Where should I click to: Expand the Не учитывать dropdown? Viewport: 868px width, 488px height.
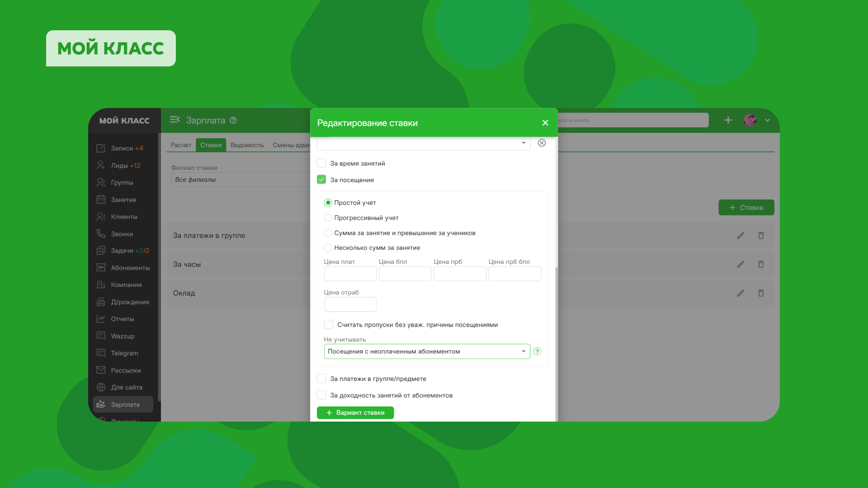coord(427,352)
